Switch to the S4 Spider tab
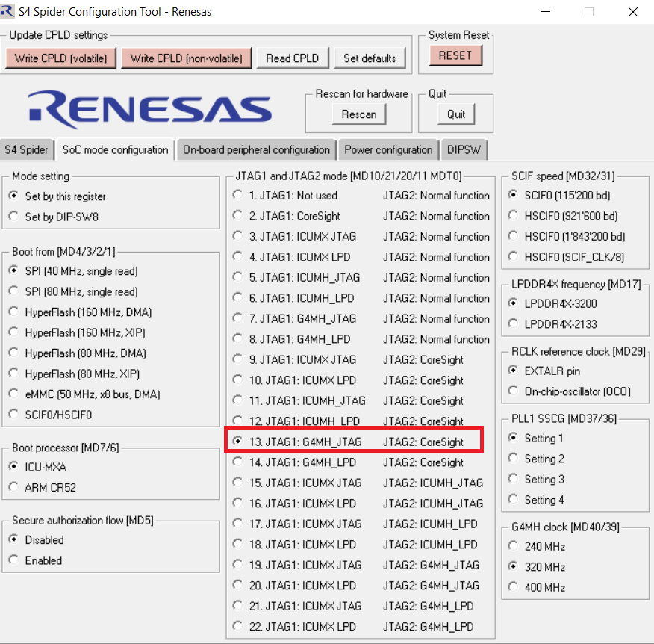The image size is (654, 644). tap(27, 149)
